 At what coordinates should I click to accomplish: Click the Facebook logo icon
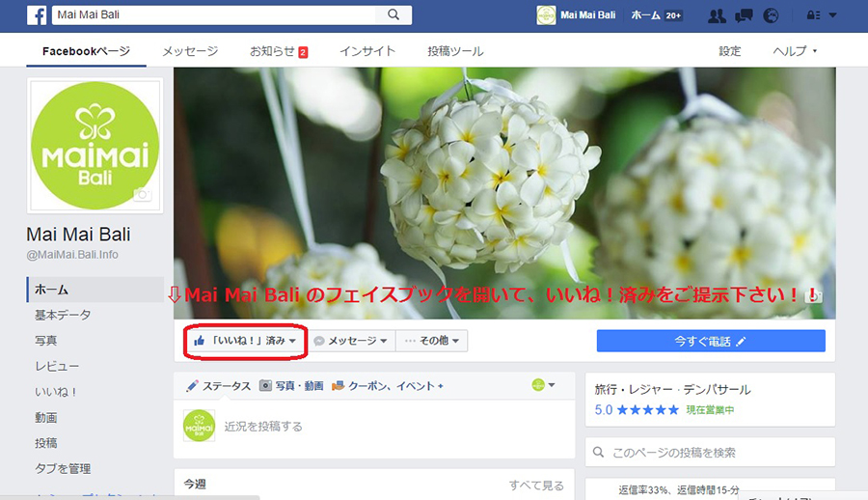tap(38, 14)
